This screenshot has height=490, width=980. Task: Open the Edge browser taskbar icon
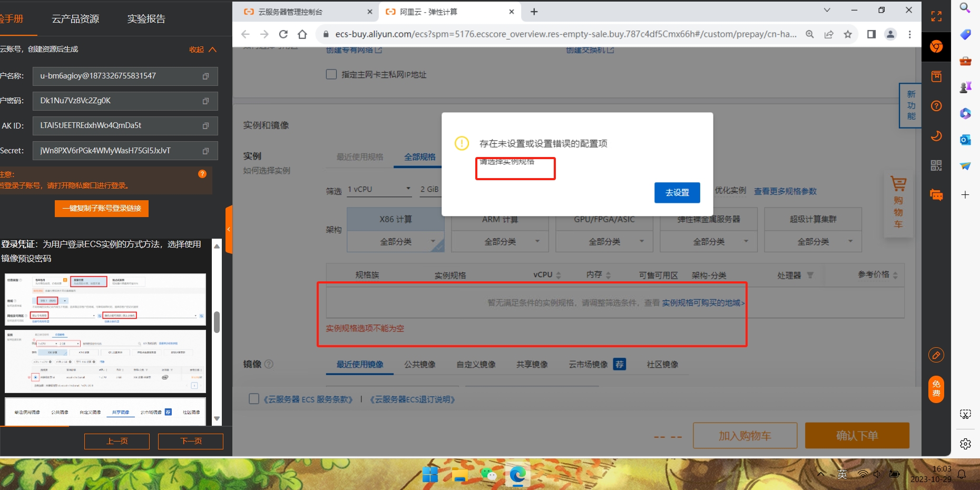coord(517,475)
